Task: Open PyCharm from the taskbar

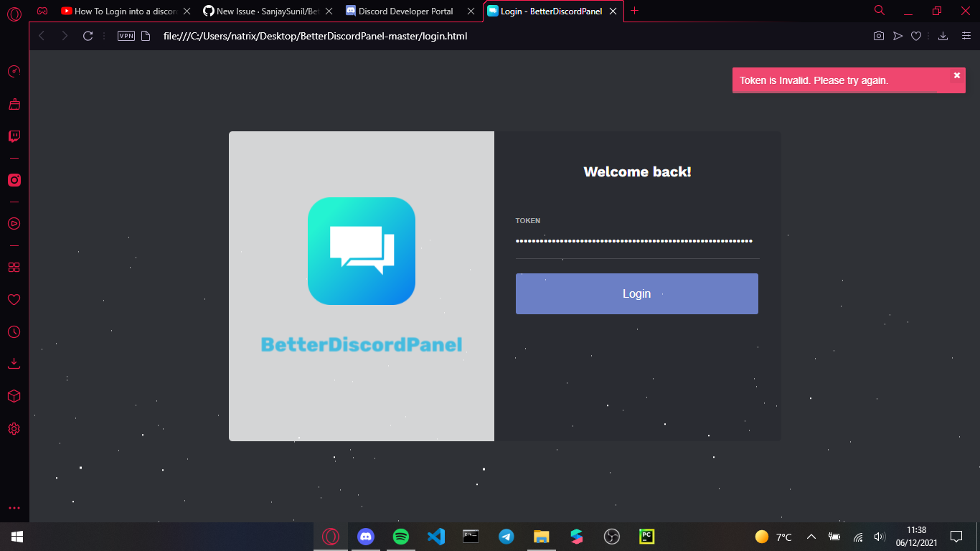Action: click(x=646, y=537)
